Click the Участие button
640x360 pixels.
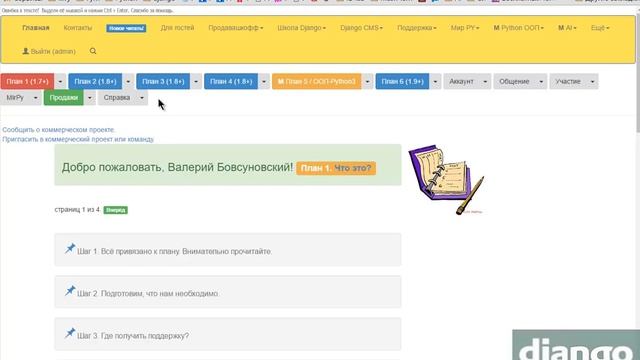coord(568,81)
